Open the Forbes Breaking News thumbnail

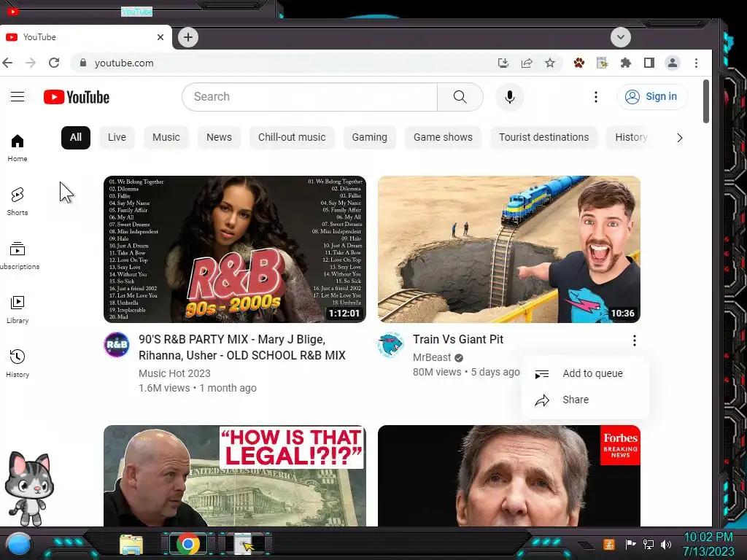click(x=508, y=475)
